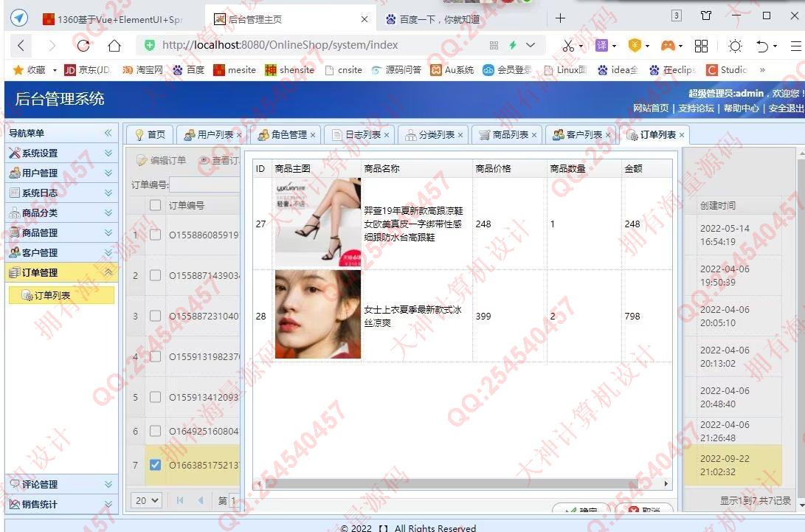Click 商品名称 column header

click(381, 168)
